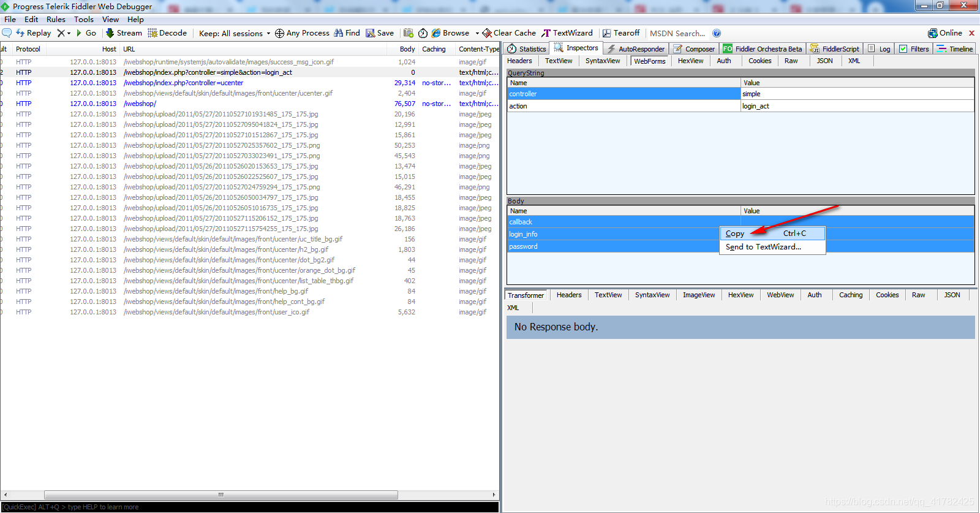Switch to the AutoResponder tab
The image size is (980, 513).
[x=636, y=49]
